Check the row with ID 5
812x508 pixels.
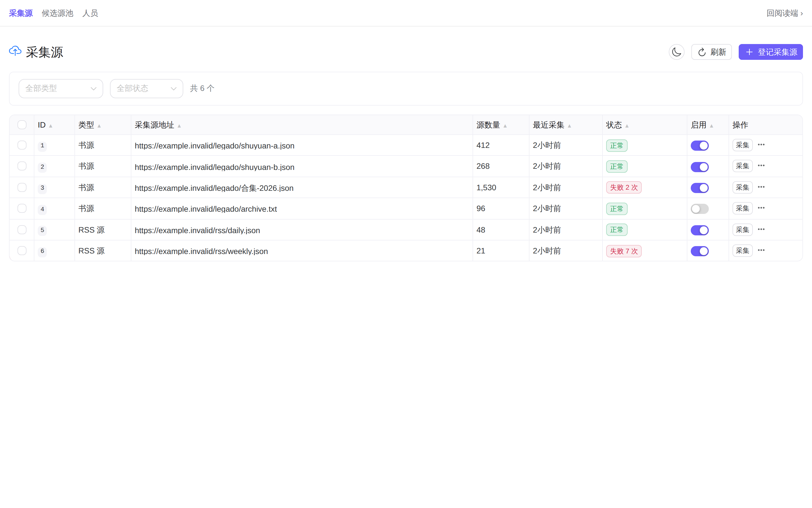[x=22, y=230]
